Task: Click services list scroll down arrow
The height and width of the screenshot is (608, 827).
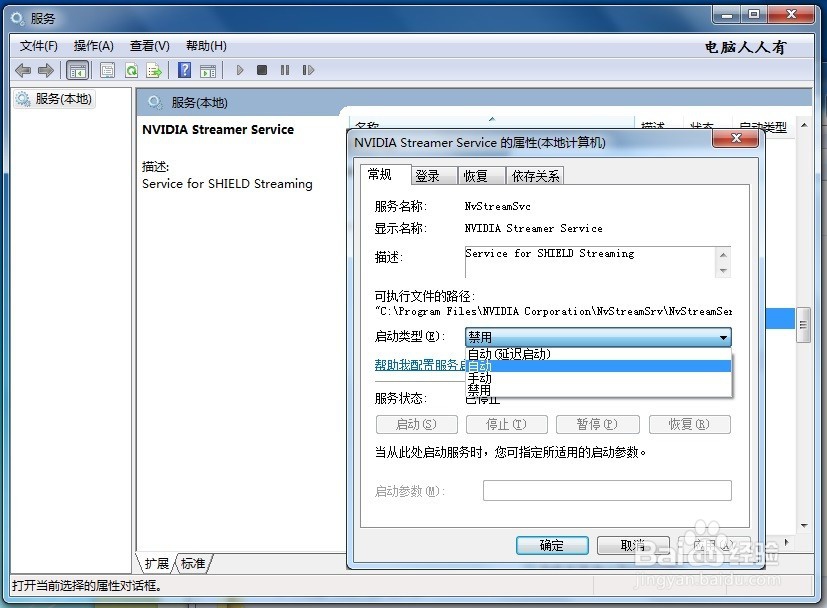Action: point(804,525)
